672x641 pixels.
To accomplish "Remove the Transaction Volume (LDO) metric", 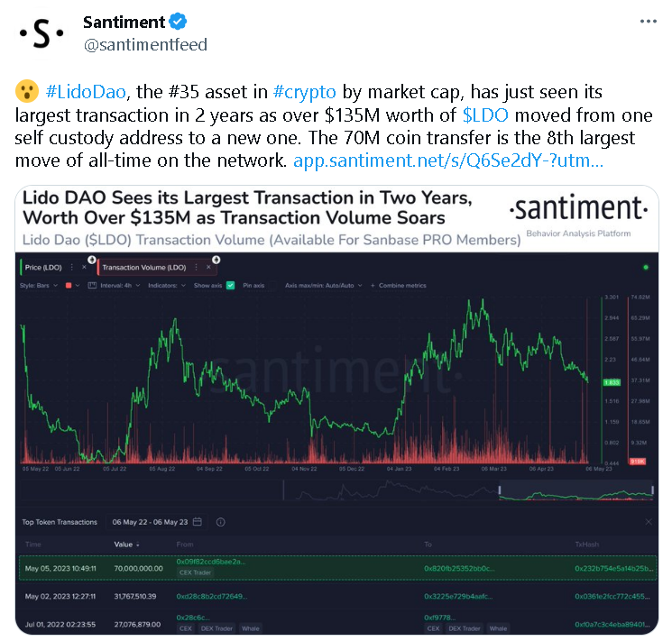I will [x=208, y=268].
